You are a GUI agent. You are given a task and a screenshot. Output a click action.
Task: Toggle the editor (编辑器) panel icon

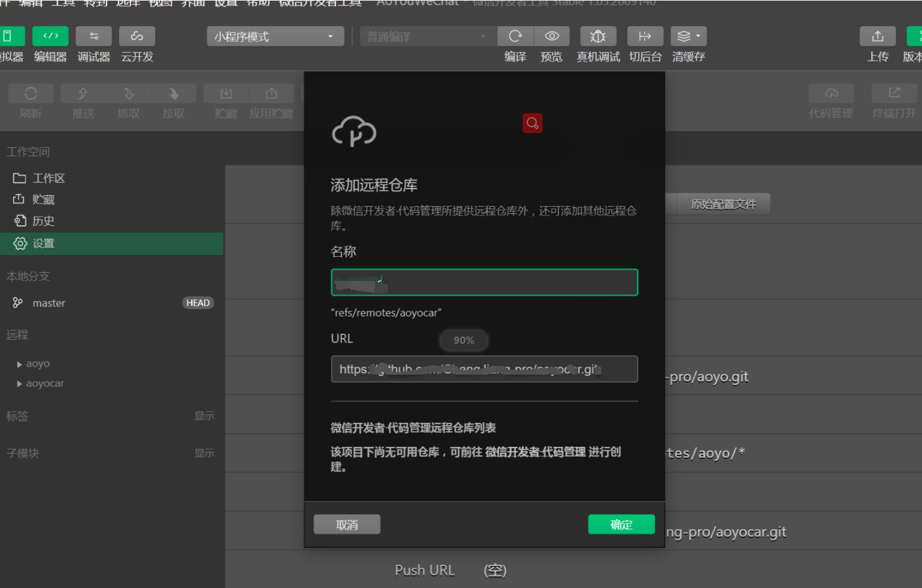50,36
